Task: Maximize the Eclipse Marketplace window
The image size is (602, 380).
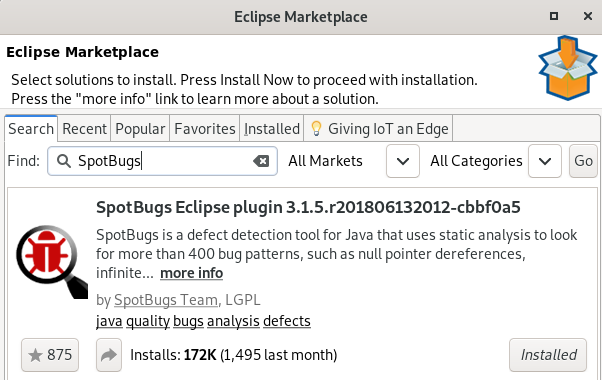Action: tap(554, 16)
